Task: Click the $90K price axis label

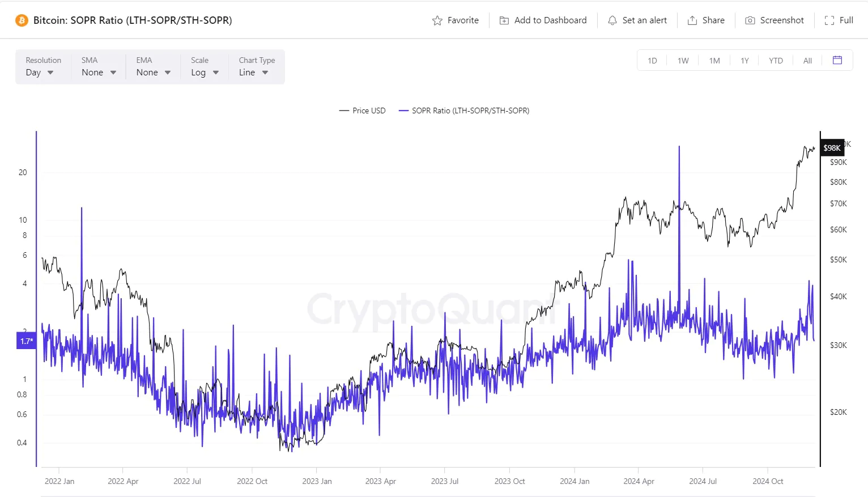Action: (x=838, y=162)
